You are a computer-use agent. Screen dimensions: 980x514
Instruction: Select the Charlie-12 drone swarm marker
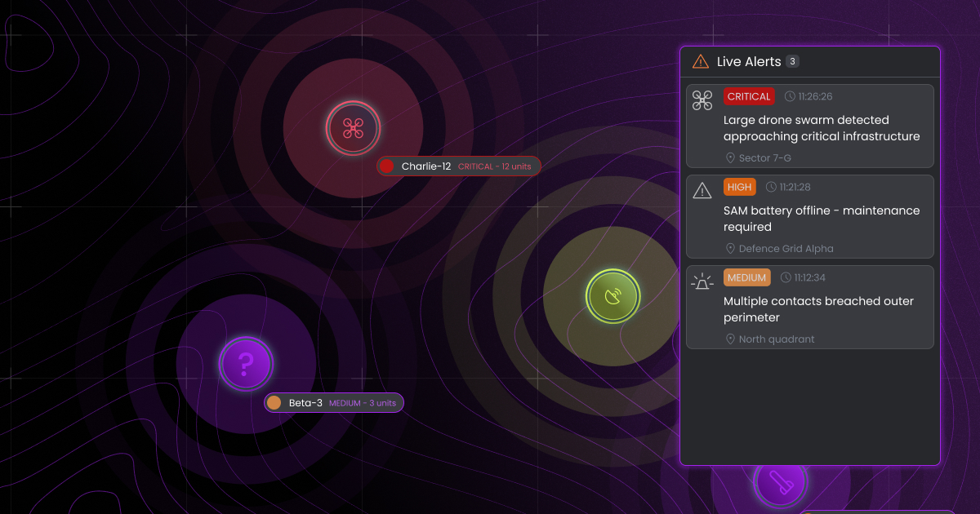coord(353,128)
